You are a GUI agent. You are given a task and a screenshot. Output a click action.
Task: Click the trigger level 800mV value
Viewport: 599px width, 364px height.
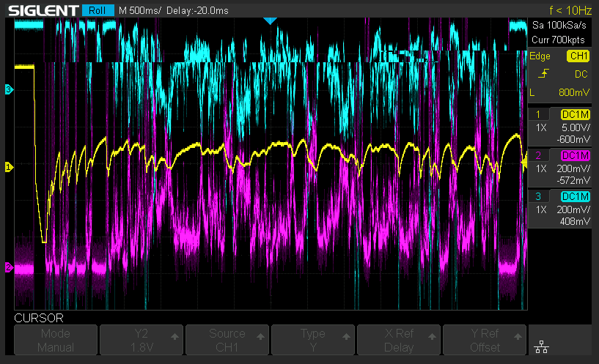pyautogui.click(x=574, y=92)
